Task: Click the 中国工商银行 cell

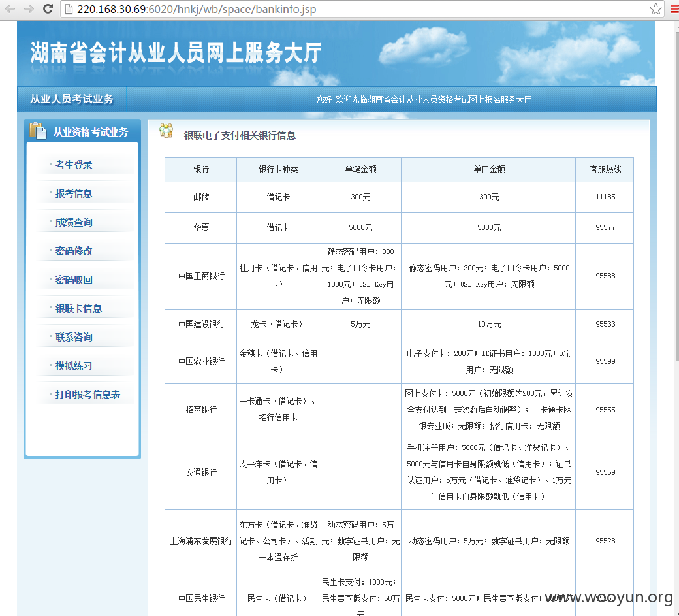Action: pos(201,276)
